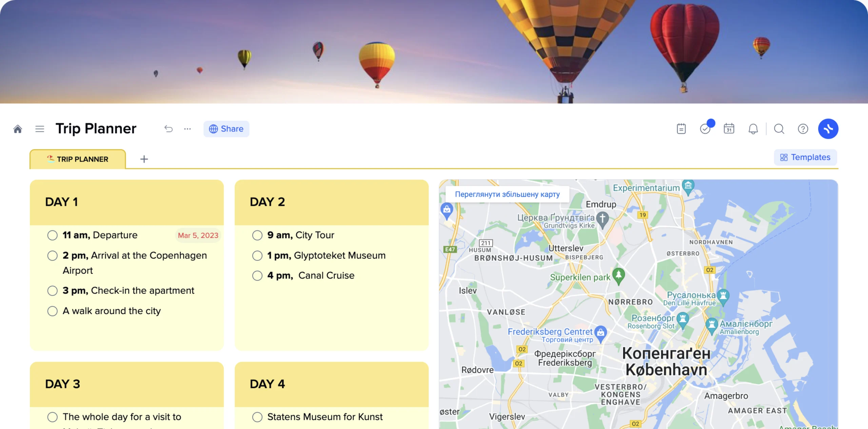Open the Templates panel
This screenshot has width=868, height=429.
(x=804, y=157)
